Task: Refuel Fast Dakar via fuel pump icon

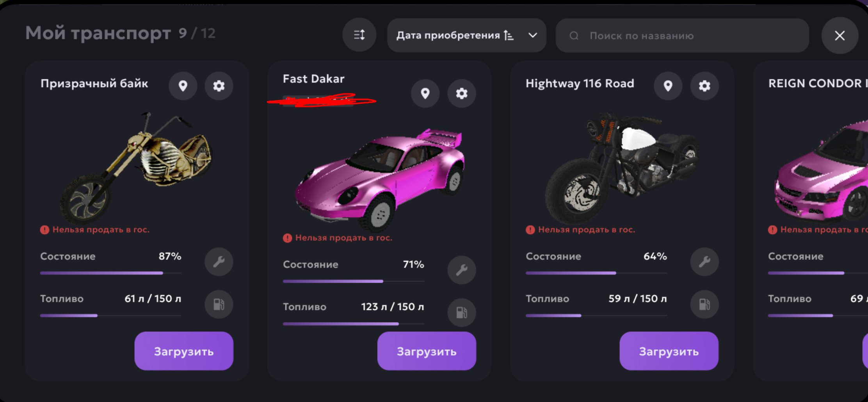Action: coord(462,313)
